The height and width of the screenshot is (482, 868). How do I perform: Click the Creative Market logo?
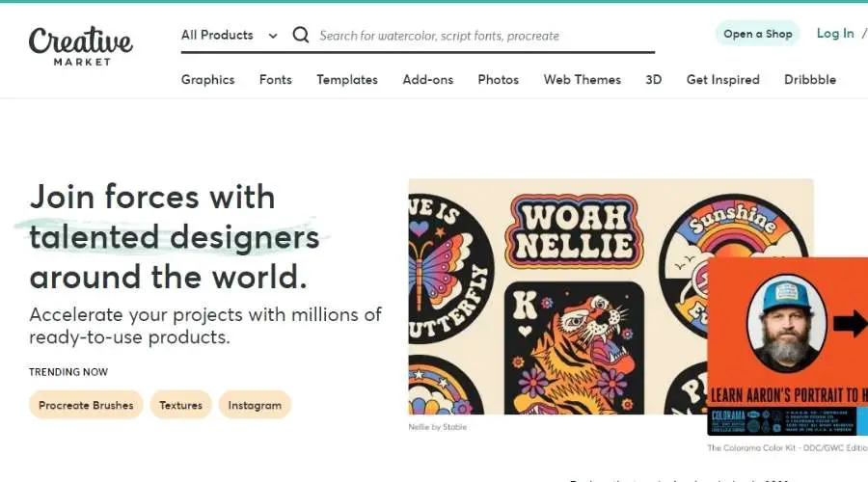[81, 46]
